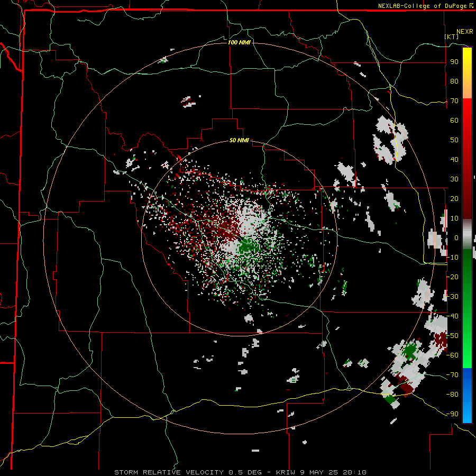
Task: Click the gray zero-velocity segment of the color bar
Action: pos(467,234)
